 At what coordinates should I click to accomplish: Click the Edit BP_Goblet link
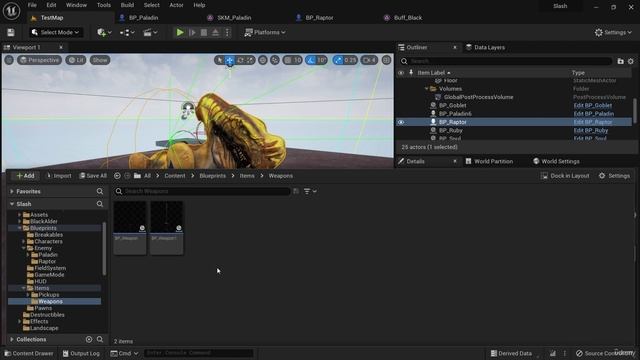point(593,105)
